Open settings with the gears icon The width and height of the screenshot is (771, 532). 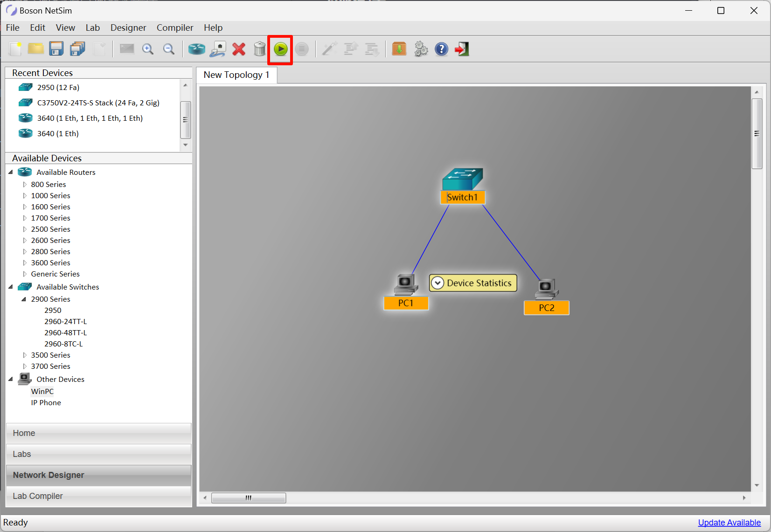tap(421, 48)
